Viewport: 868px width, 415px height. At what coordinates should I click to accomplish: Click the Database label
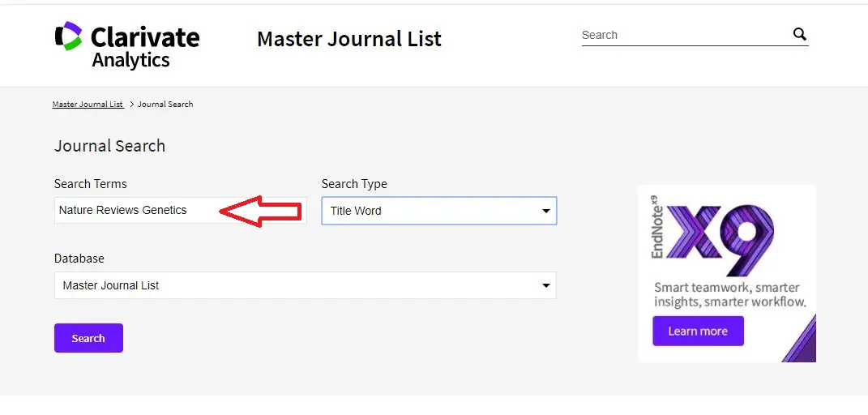(x=79, y=259)
